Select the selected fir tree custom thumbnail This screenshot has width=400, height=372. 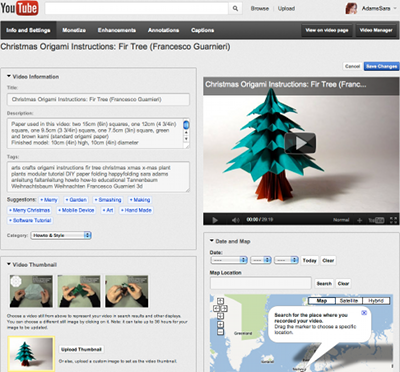(x=31, y=354)
